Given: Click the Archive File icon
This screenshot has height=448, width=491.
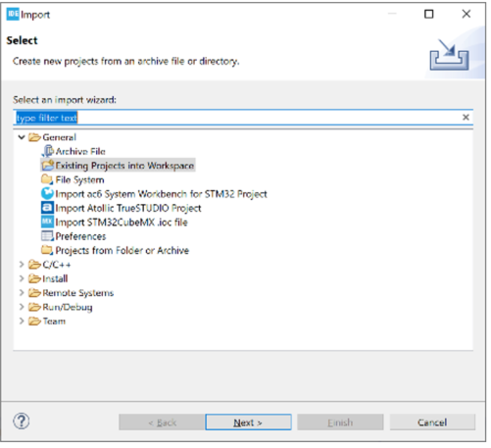Looking at the screenshot, I should (47, 151).
